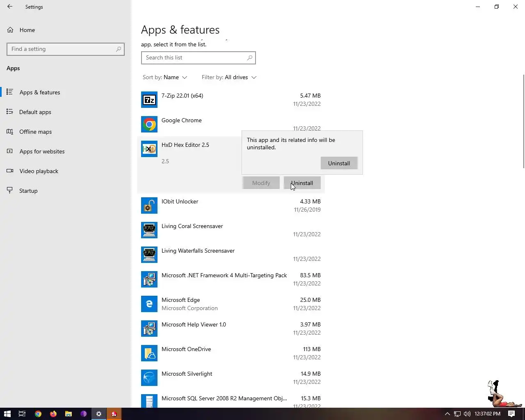Open the Filter by All drives dropdown
This screenshot has height=420, width=525.
(x=229, y=77)
